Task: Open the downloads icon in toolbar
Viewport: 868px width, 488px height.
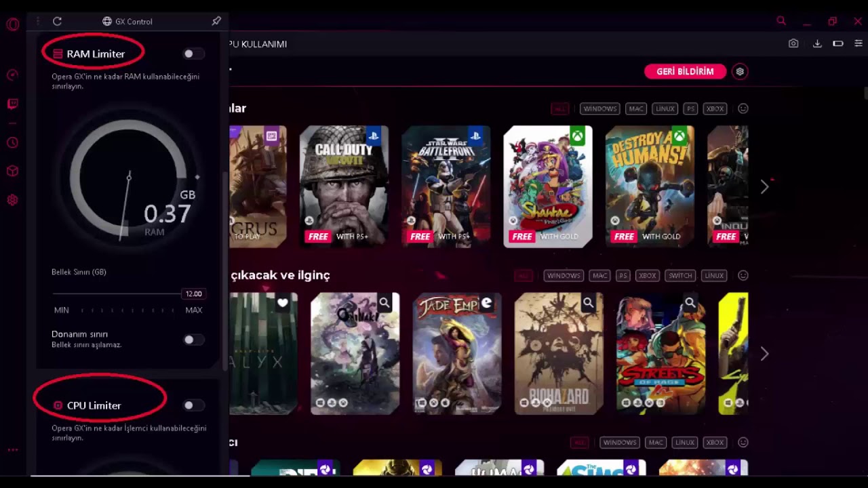Action: click(817, 43)
